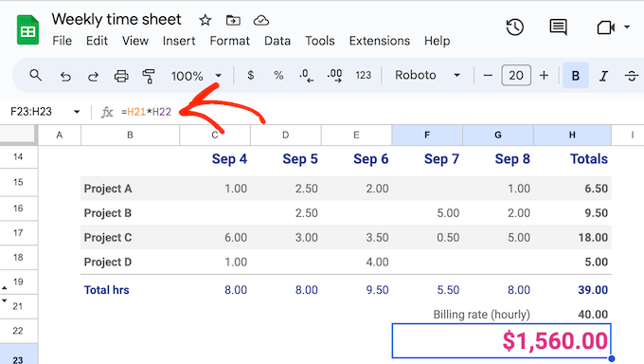
Task: Open the name box dropdown arrow
Action: click(77, 112)
